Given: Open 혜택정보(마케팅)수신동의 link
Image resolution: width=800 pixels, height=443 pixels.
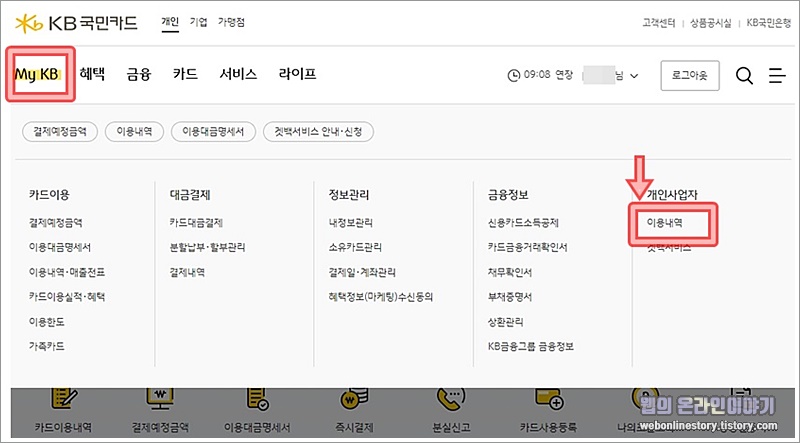Looking at the screenshot, I should (x=381, y=297).
